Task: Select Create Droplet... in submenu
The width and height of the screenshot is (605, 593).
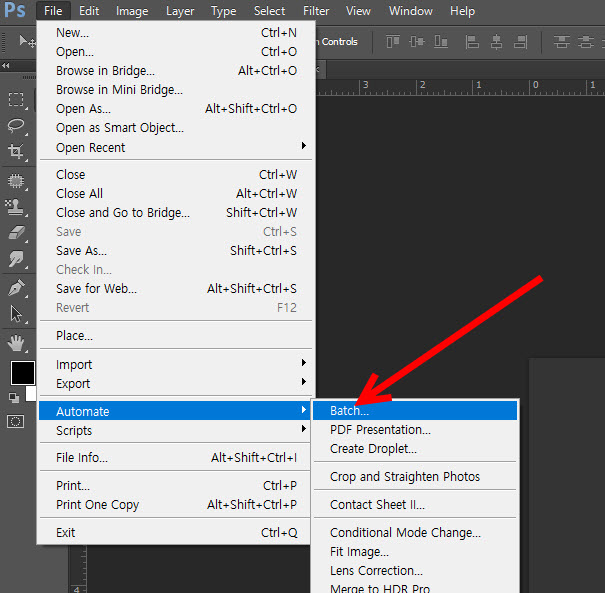Action: tap(415, 449)
